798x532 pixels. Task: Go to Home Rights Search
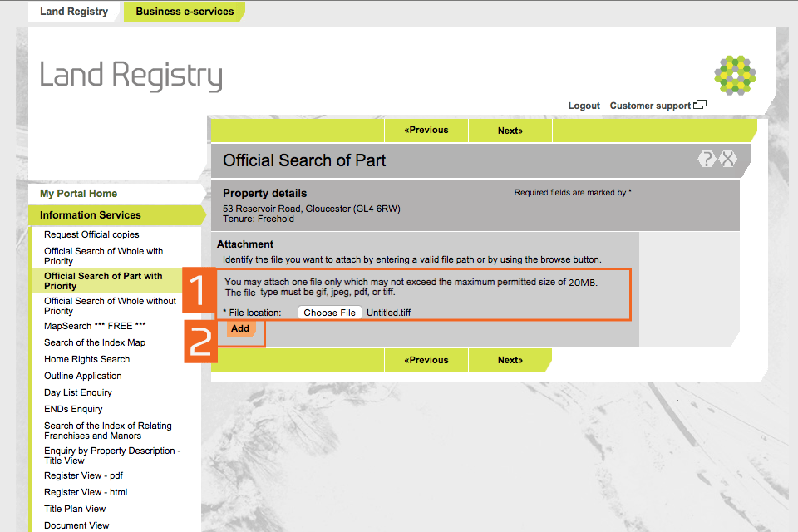(x=87, y=359)
